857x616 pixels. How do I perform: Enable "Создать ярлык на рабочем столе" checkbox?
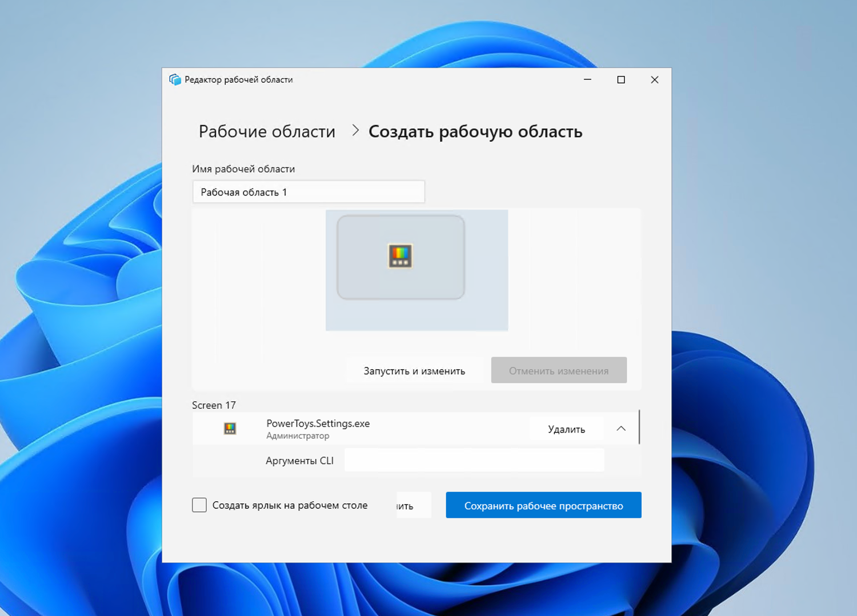tap(199, 505)
